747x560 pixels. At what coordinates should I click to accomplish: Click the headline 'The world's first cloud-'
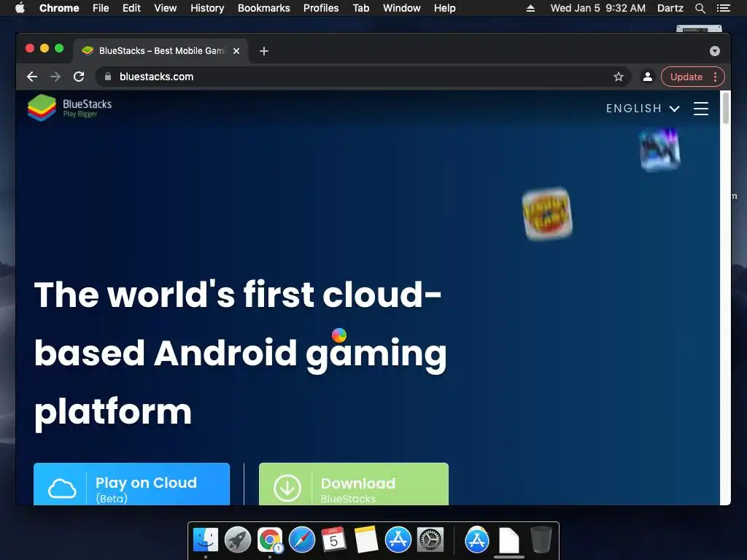click(238, 294)
